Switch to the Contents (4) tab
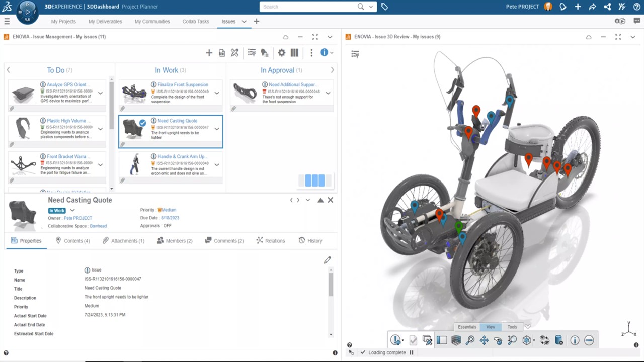 click(x=72, y=241)
